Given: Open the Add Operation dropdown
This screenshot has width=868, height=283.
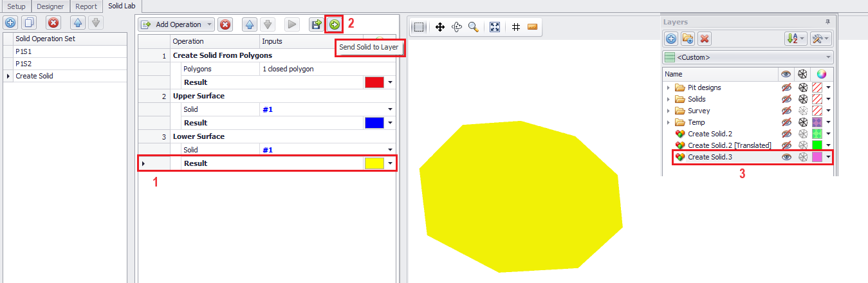Looking at the screenshot, I should [x=176, y=24].
